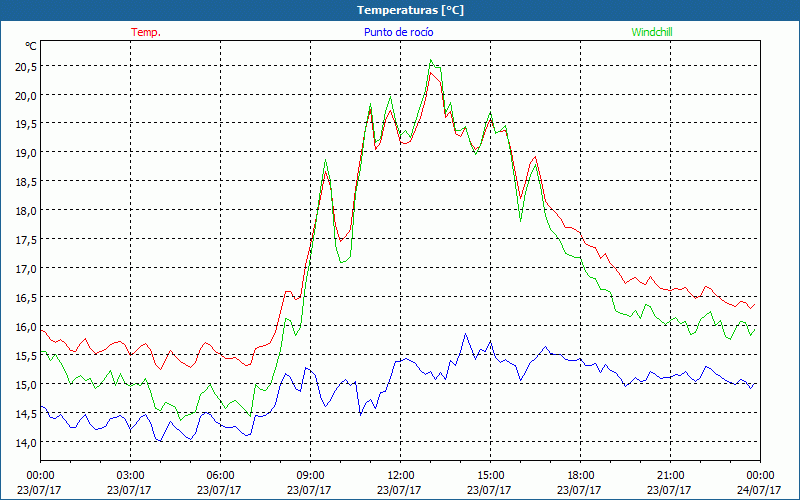
Task: Click the 14,0 y-axis value
Action: tap(26, 443)
